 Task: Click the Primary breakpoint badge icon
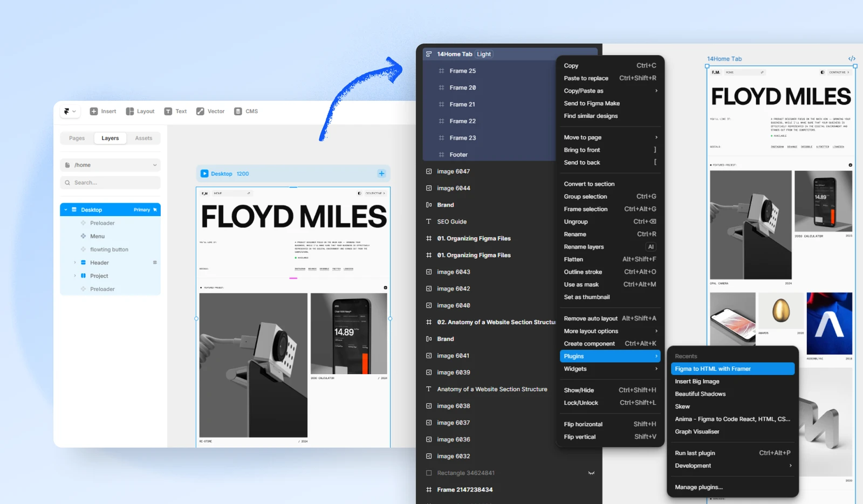155,210
